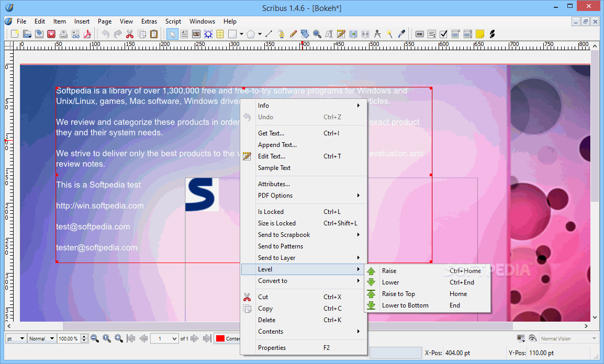This screenshot has height=364, width=604.
Task: Expand the Info submenu
Action: pos(304,106)
